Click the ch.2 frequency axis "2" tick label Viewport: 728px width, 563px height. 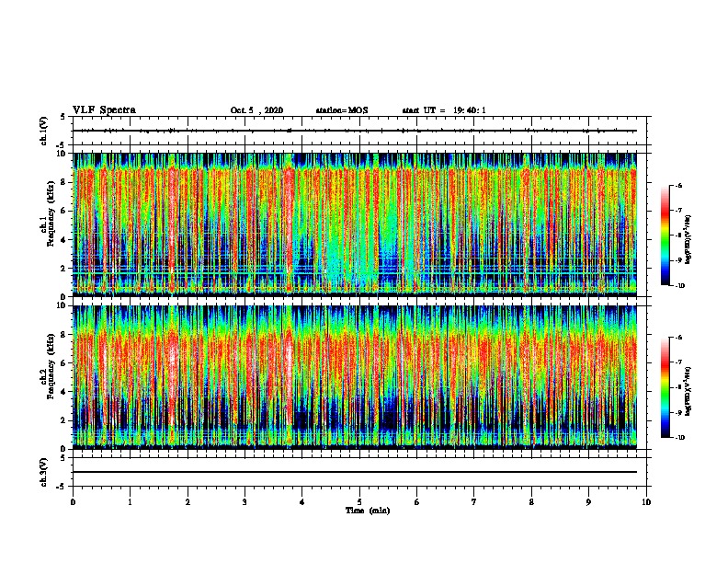(63, 420)
